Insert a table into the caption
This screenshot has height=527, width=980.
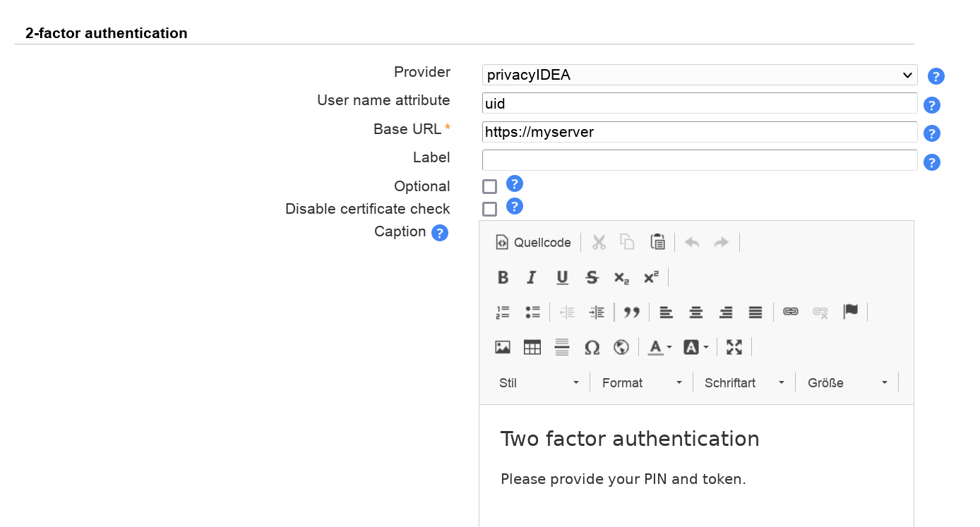532,347
